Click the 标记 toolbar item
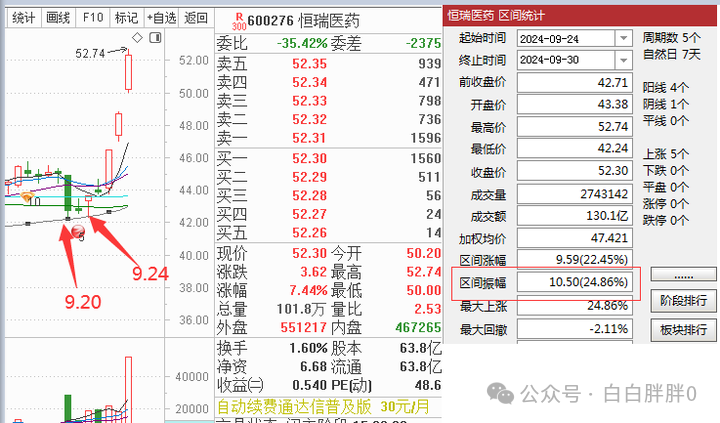 [x=126, y=18]
